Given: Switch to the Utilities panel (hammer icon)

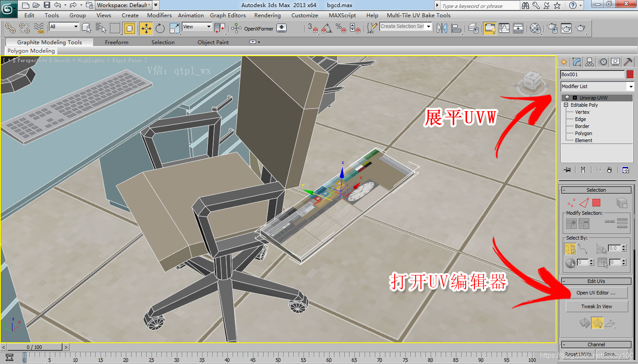Looking at the screenshot, I should 628,62.
